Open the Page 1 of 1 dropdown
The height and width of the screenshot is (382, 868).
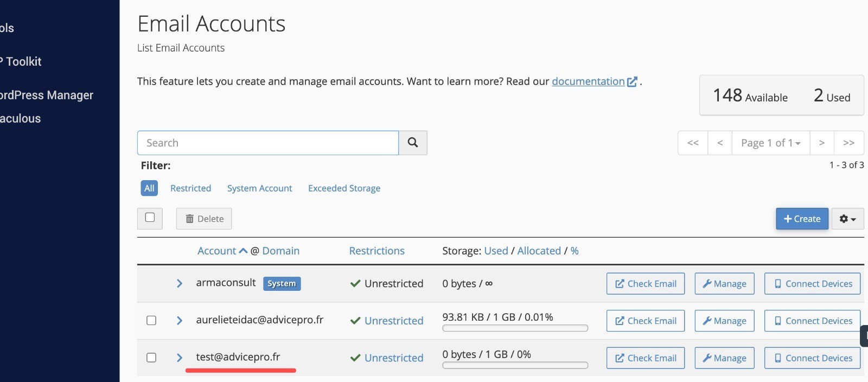tap(770, 143)
